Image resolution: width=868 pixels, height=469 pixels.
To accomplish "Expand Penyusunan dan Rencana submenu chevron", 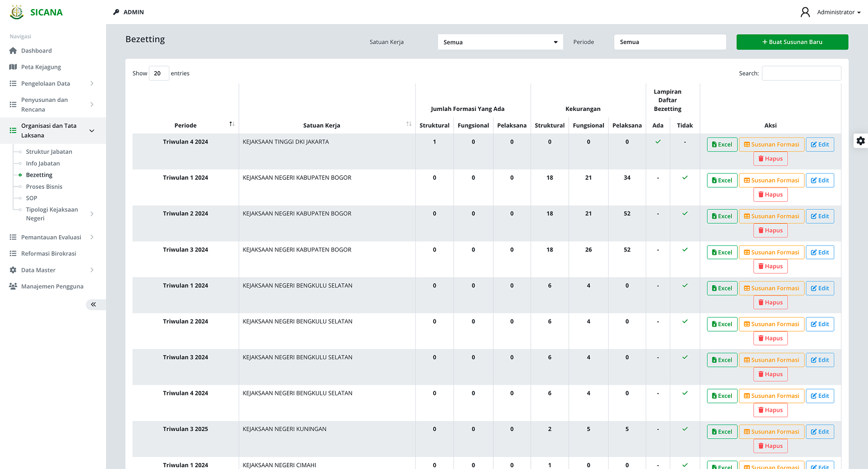I will pos(92,104).
